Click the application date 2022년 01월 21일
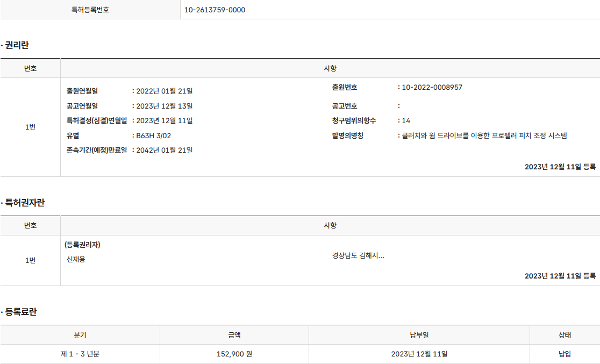The image size is (600, 364). click(164, 91)
